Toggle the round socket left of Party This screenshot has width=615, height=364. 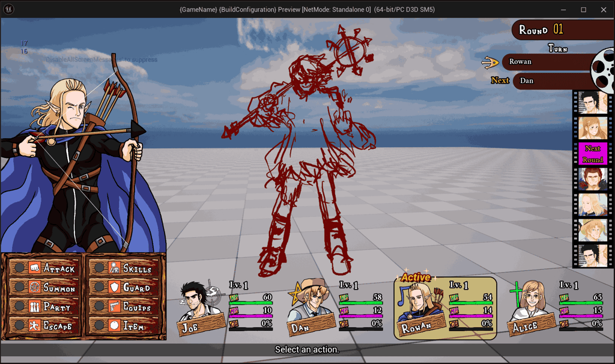pyautogui.click(x=19, y=306)
